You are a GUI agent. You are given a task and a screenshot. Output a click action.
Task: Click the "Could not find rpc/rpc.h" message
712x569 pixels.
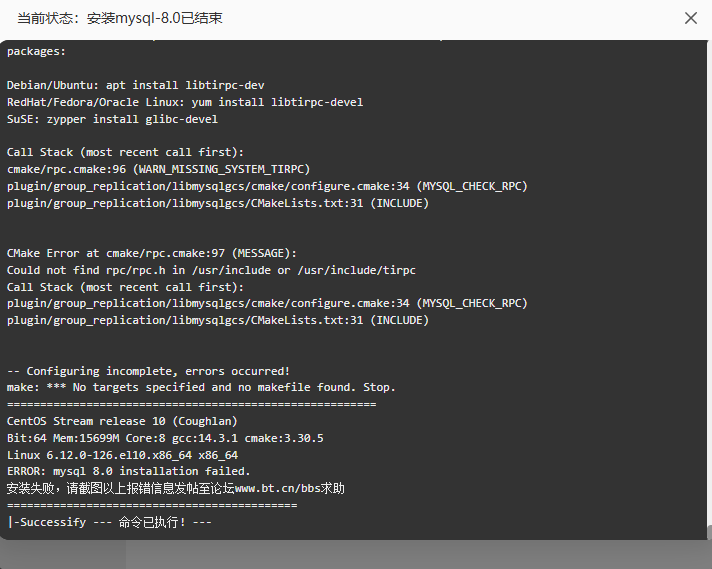pos(211,270)
